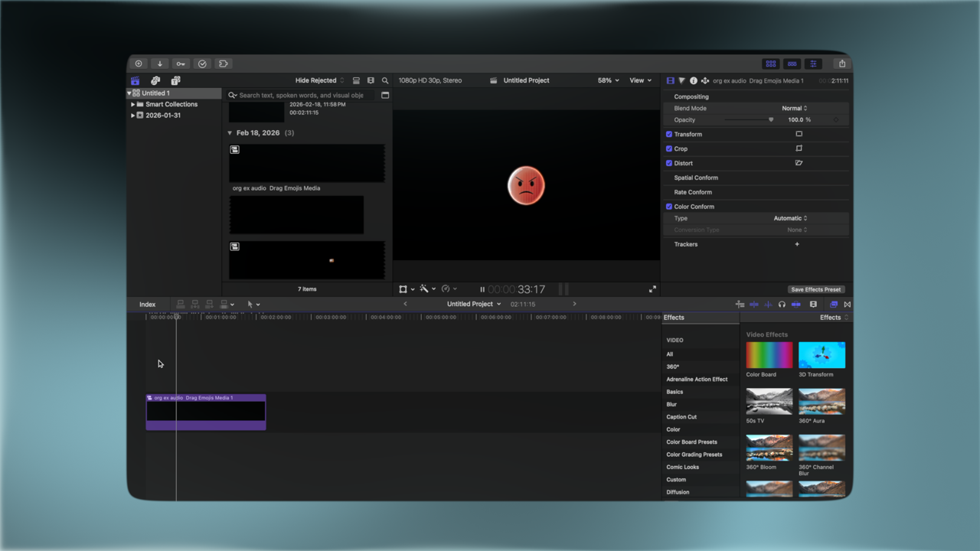Open the Info inspector icon
Screen dimensions: 980x551
pyautogui.click(x=693, y=80)
